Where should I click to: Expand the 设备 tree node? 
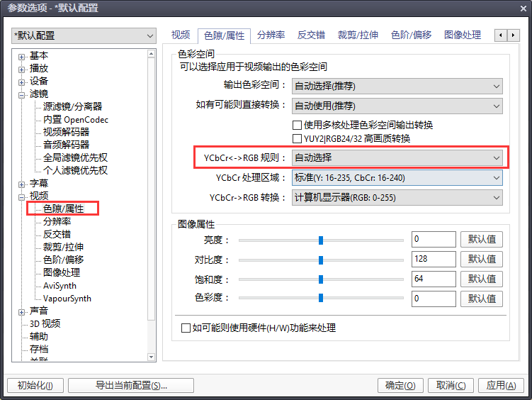coord(21,82)
